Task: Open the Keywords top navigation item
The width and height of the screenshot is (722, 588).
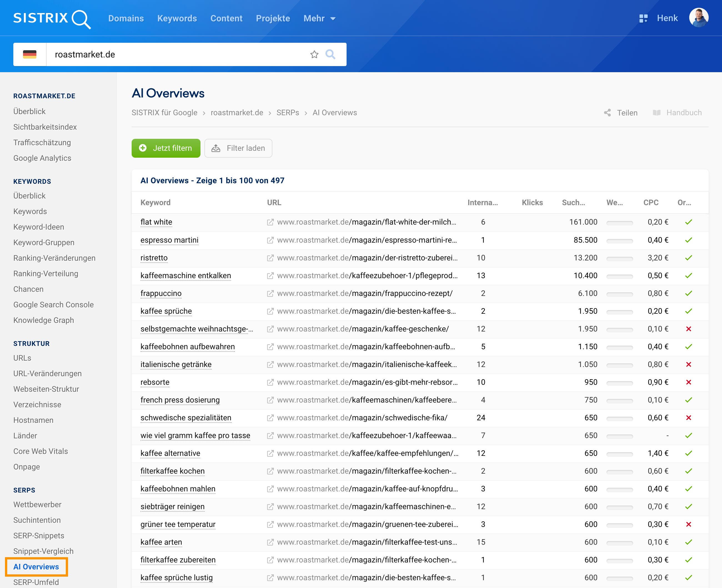Action: tap(177, 19)
